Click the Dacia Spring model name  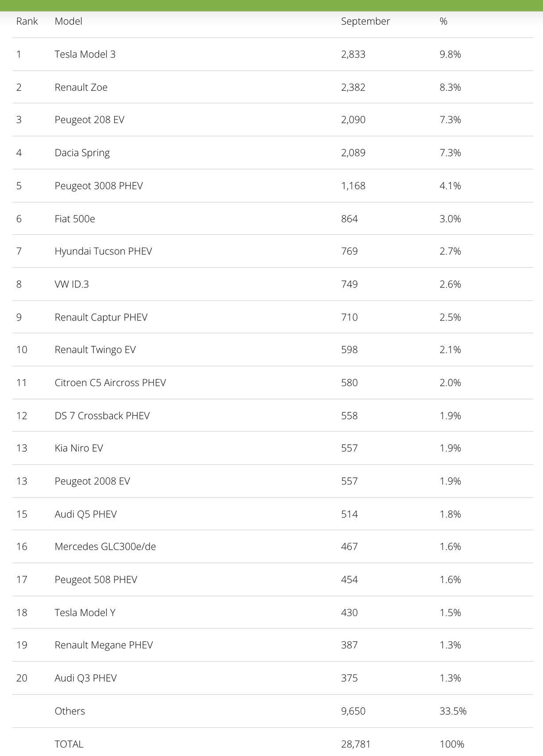click(x=82, y=153)
